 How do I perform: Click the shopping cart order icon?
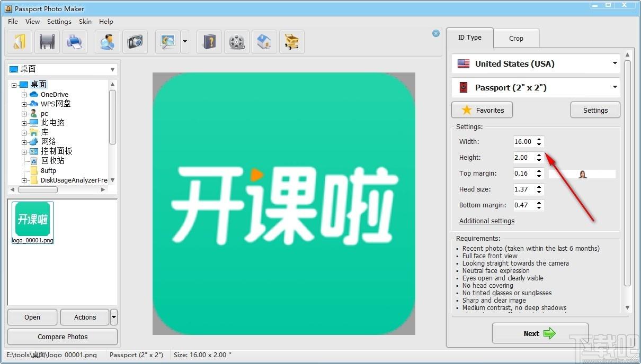(292, 42)
